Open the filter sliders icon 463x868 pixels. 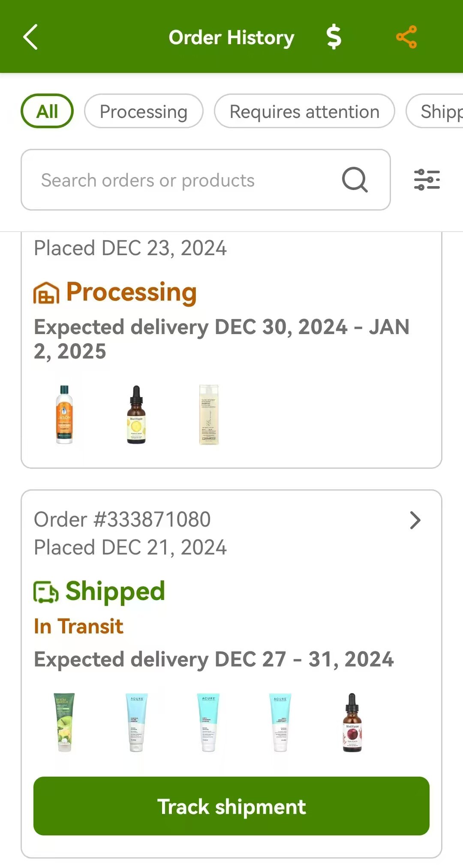[x=427, y=180]
